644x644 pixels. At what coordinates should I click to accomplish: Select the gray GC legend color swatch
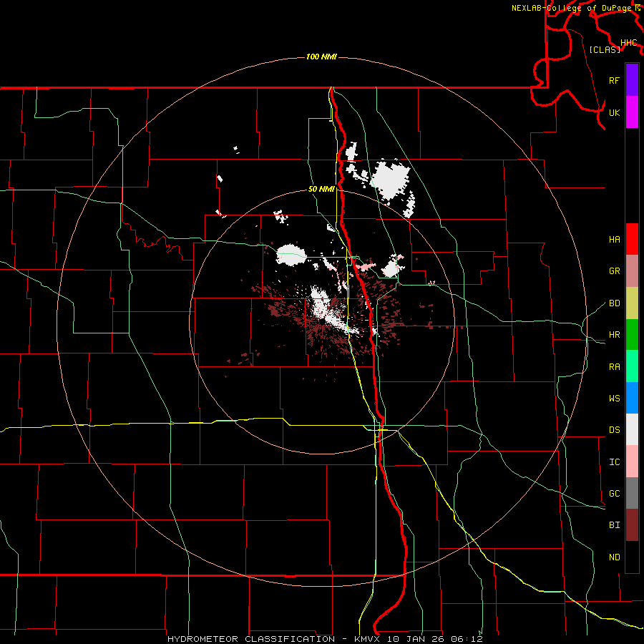tap(632, 493)
